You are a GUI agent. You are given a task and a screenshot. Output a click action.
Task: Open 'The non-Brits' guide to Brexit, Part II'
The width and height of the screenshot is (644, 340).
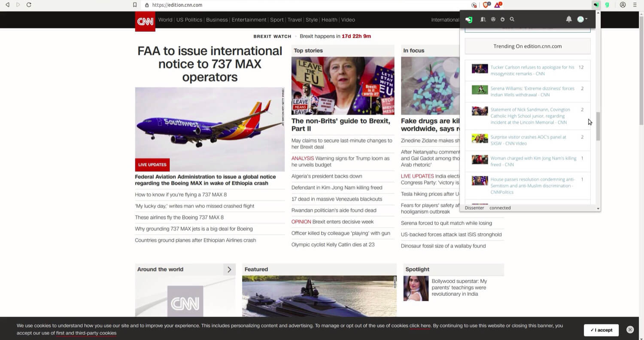tap(341, 125)
